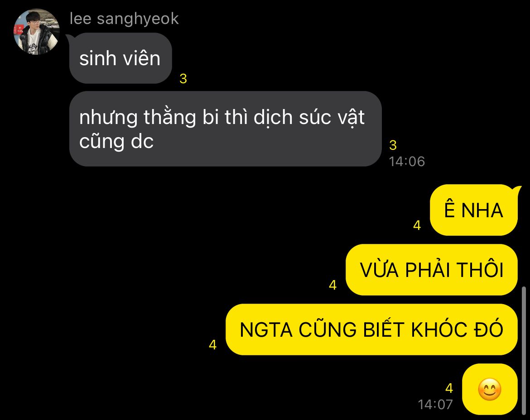
Task: Click unread count 4 beside "Ê NHA"
Action: tap(417, 225)
